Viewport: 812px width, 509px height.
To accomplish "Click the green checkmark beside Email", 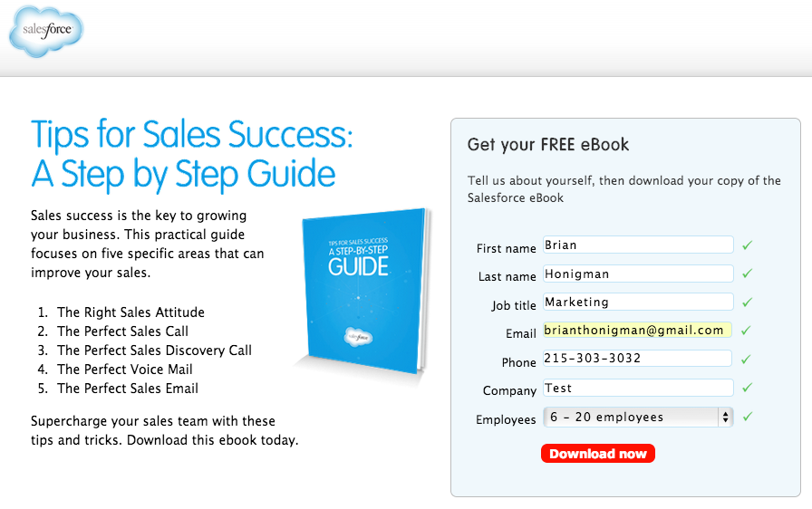I will 746,330.
